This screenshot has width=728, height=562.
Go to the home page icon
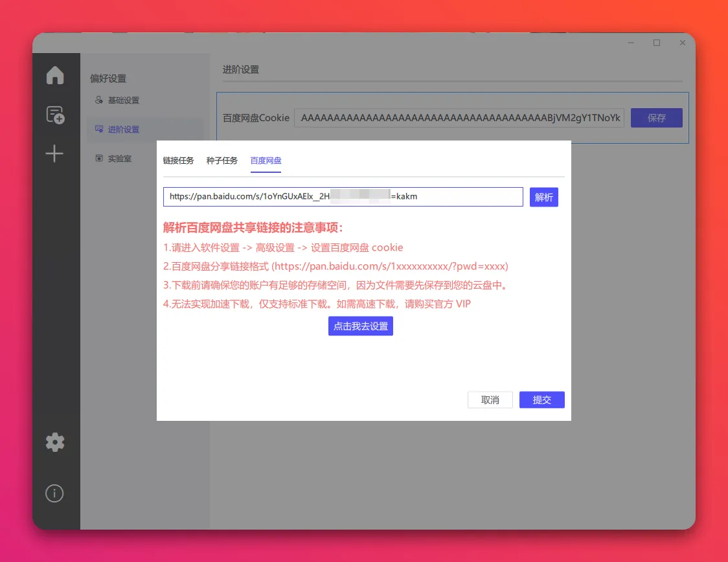(x=55, y=76)
